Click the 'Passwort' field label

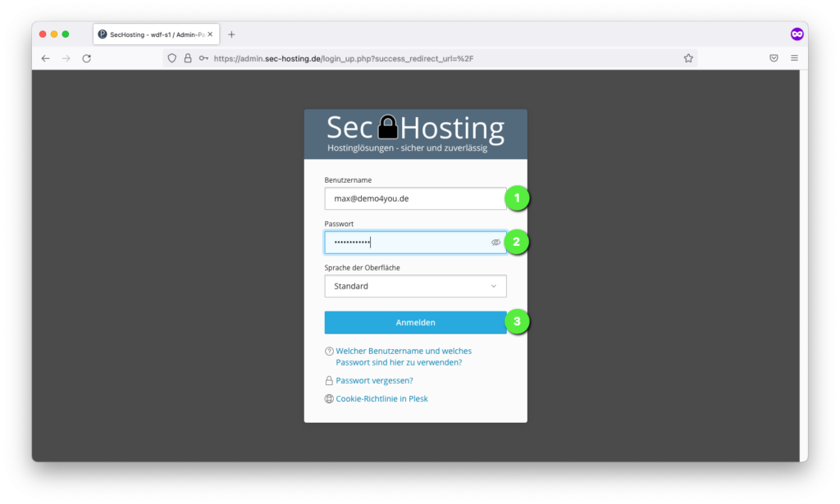click(x=339, y=224)
